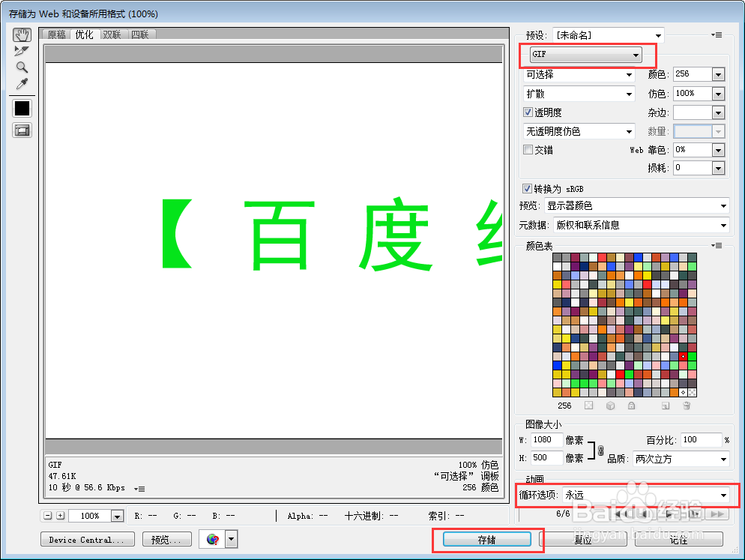Toggle the constrain proportions link icon
The width and height of the screenshot is (745, 560).
click(600, 450)
